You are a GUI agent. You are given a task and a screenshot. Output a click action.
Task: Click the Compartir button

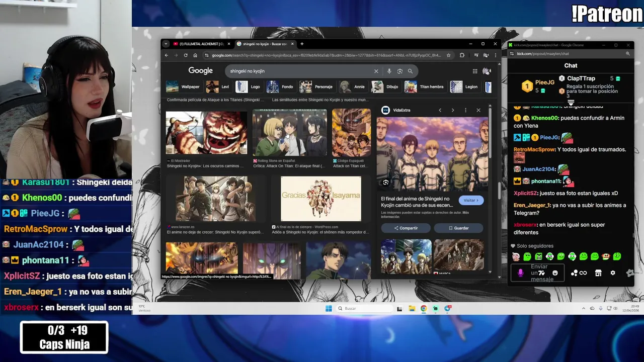(x=406, y=228)
